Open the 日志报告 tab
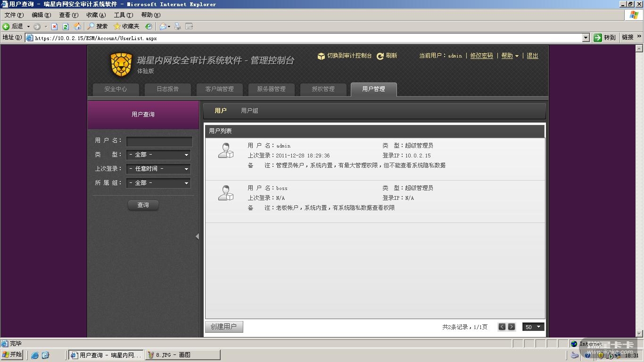 tap(167, 89)
